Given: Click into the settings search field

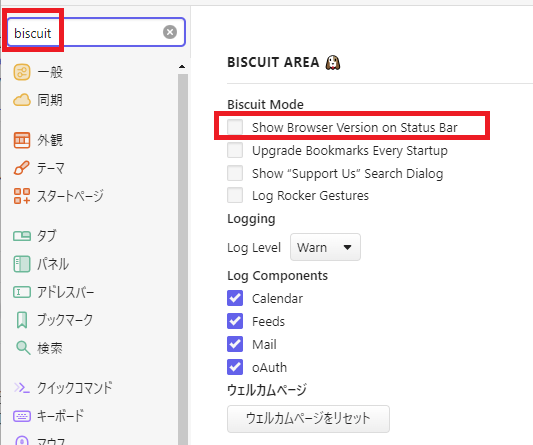Looking at the screenshot, I should point(96,32).
